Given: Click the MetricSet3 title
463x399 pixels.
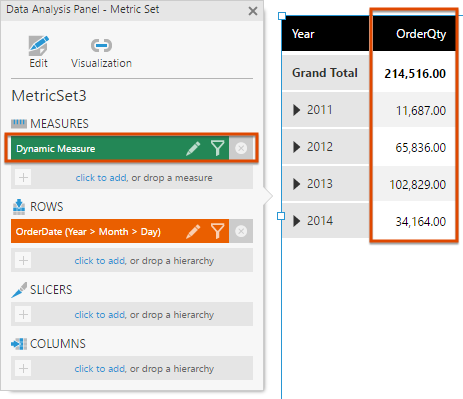Looking at the screenshot, I should click(x=49, y=96).
